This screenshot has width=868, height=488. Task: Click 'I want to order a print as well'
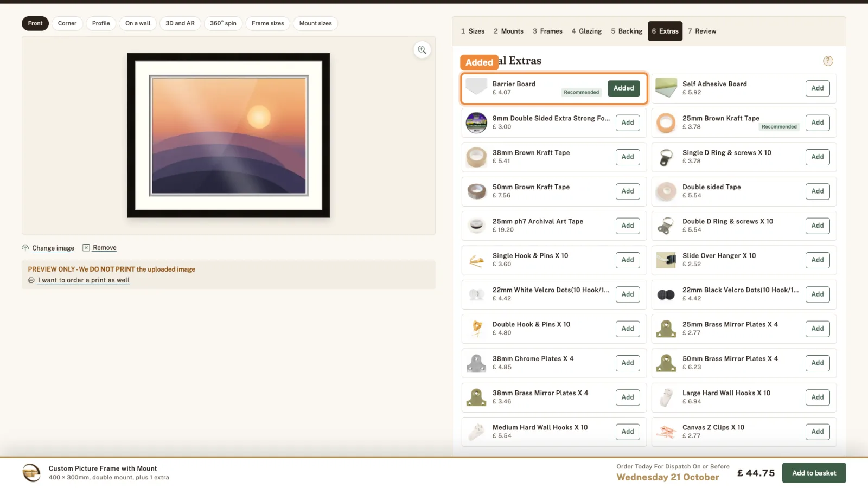84,280
